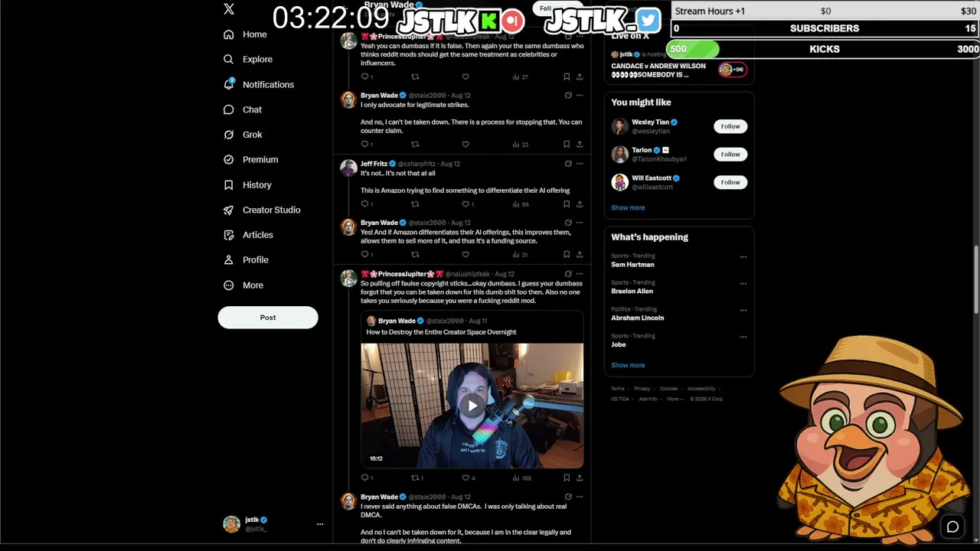
Task: View analytics showing 188 views on the video tweet
Action: tap(521, 478)
